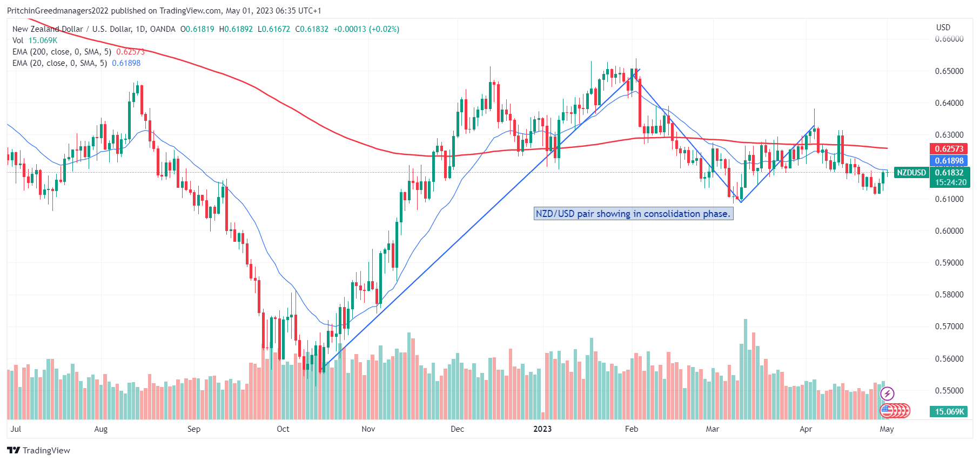980x462 pixels.
Task: Click the +0.00013 (+0.02%) change value
Action: tap(366, 29)
